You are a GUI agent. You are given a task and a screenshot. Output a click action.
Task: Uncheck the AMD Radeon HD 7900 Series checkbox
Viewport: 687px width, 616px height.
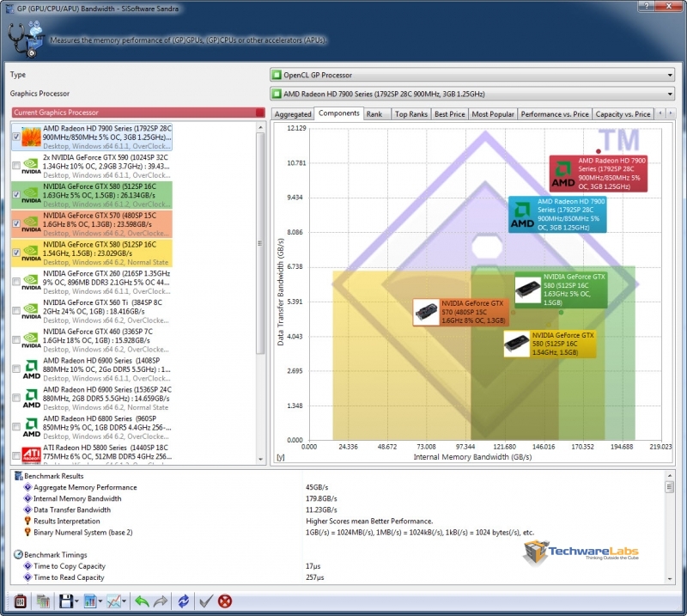click(16, 137)
